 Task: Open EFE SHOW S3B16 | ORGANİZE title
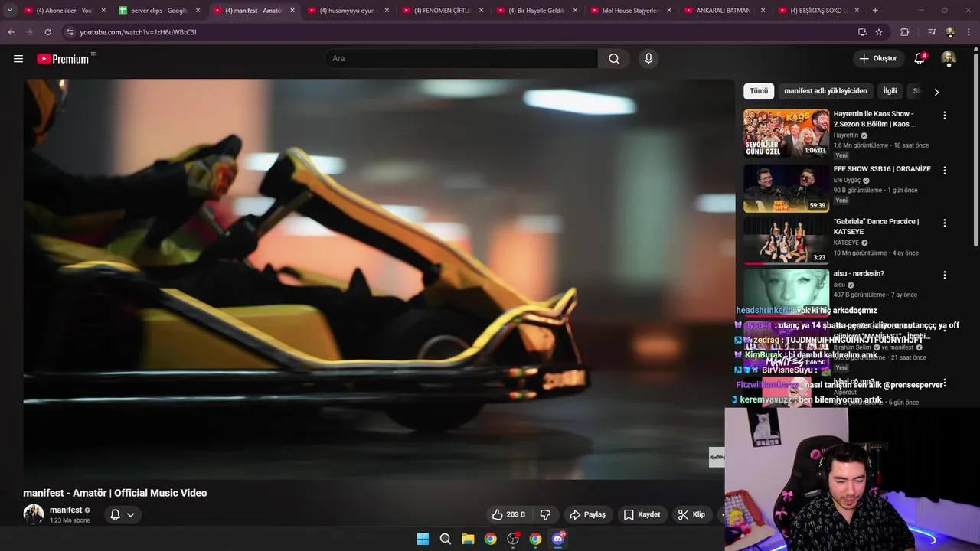click(x=882, y=169)
